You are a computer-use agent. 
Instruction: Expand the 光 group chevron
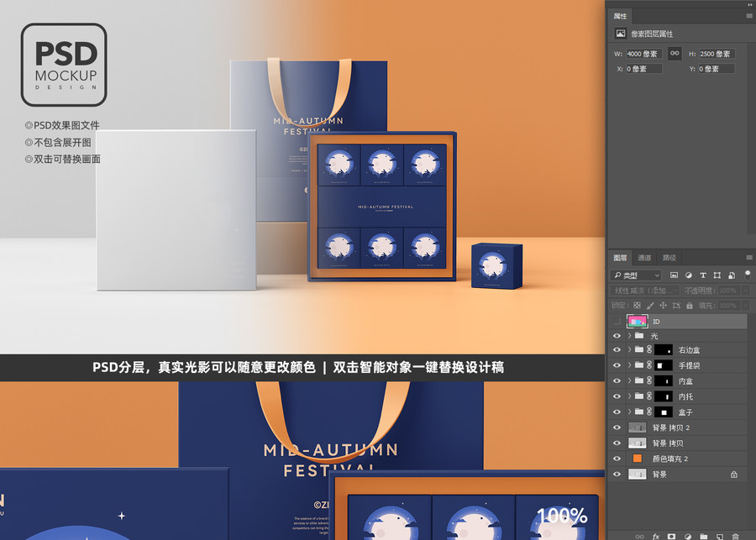click(x=629, y=336)
